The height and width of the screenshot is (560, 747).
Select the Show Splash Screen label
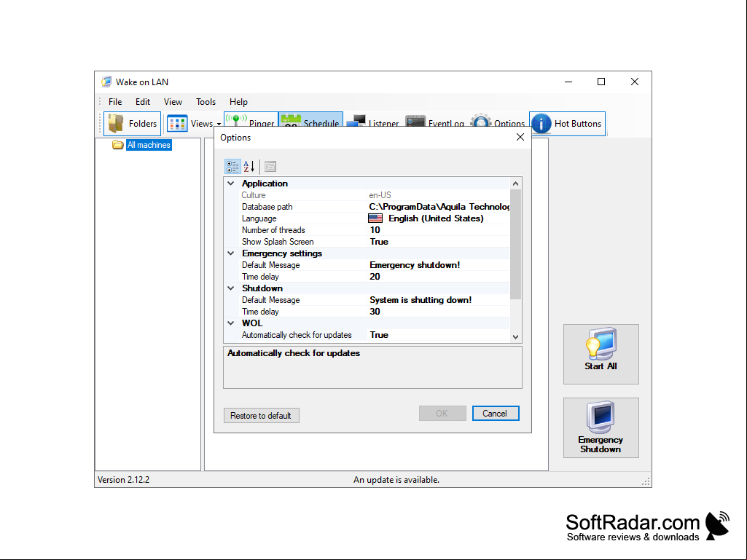pyautogui.click(x=278, y=242)
